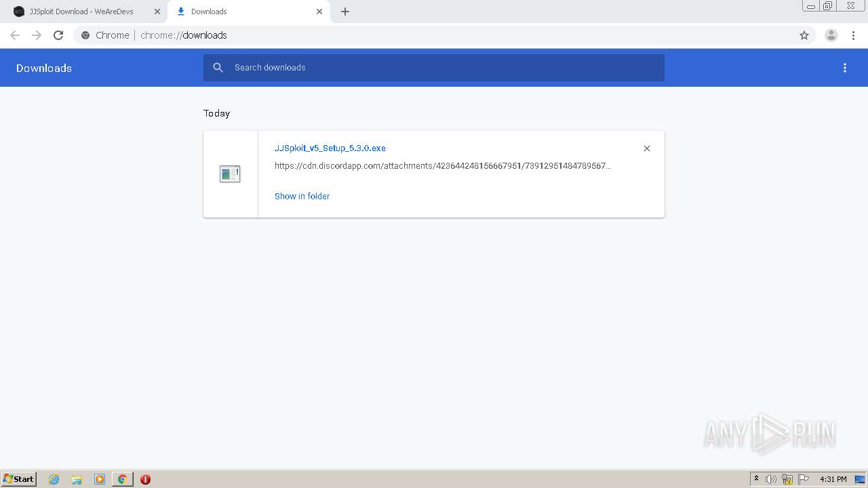Reload the downloads page
The width and height of the screenshot is (868, 488).
pos(58,35)
